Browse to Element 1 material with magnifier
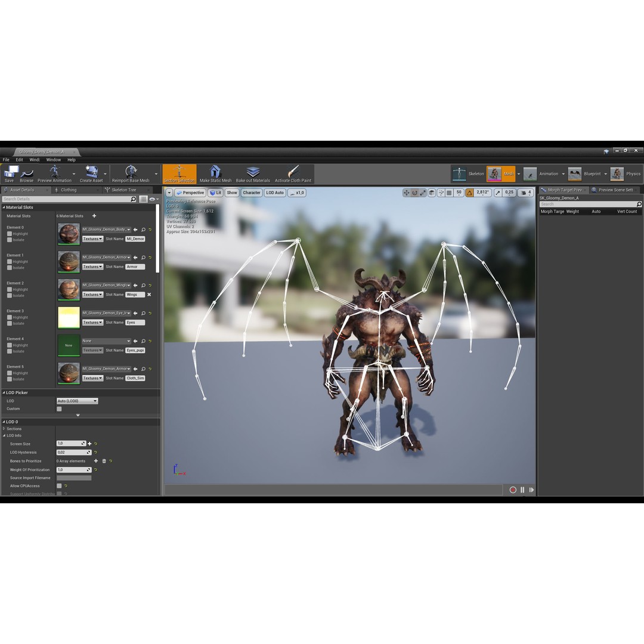The width and height of the screenshot is (644, 644). (x=143, y=258)
